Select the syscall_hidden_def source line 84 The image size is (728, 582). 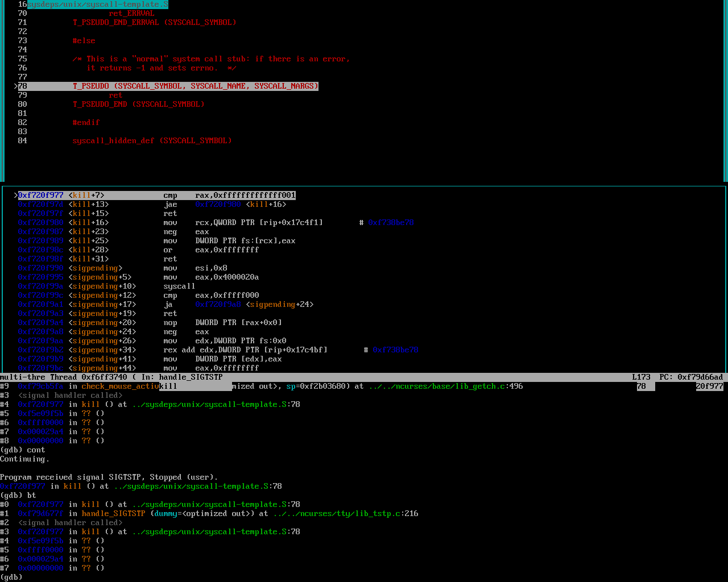click(152, 141)
